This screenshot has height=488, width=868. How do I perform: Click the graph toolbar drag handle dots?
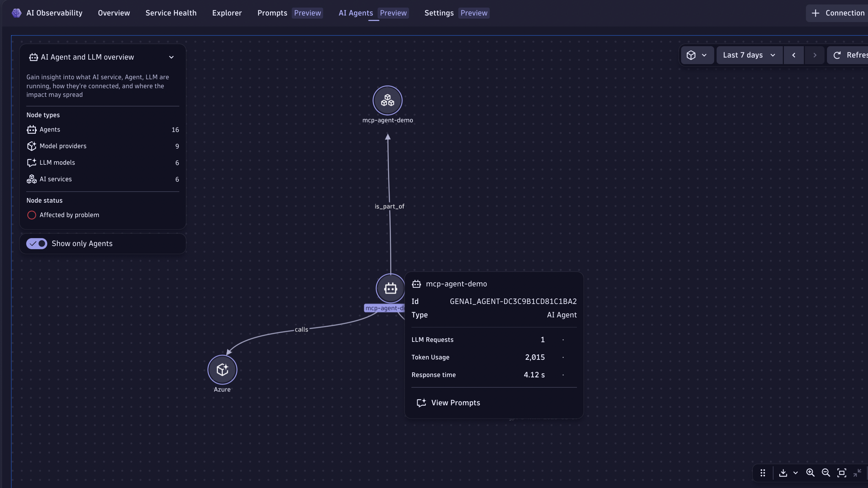click(763, 473)
